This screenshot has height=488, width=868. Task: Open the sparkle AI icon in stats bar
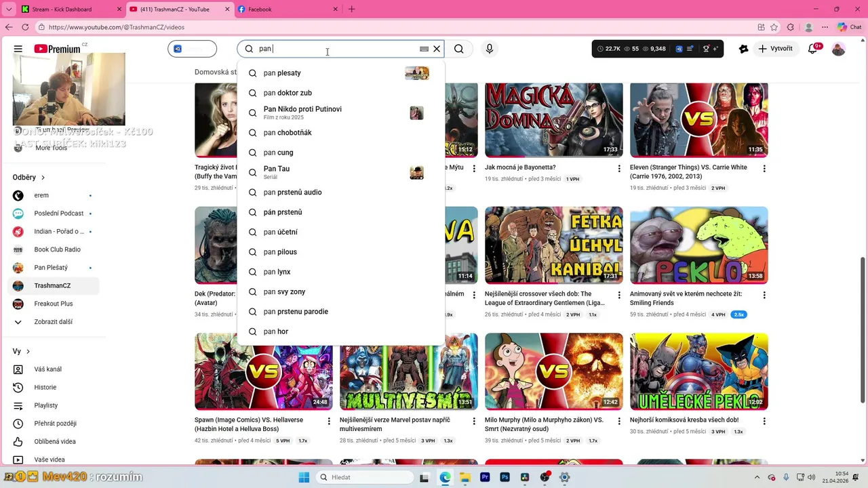click(715, 49)
